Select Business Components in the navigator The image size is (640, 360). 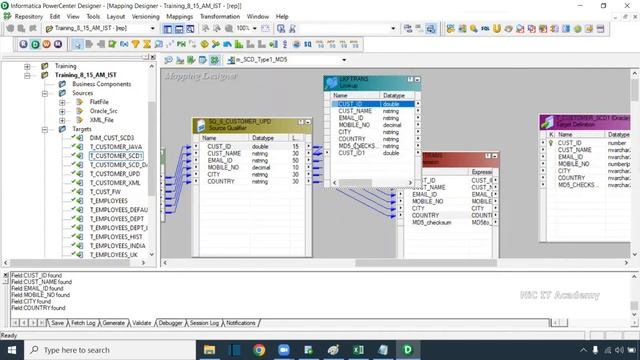tap(102, 84)
